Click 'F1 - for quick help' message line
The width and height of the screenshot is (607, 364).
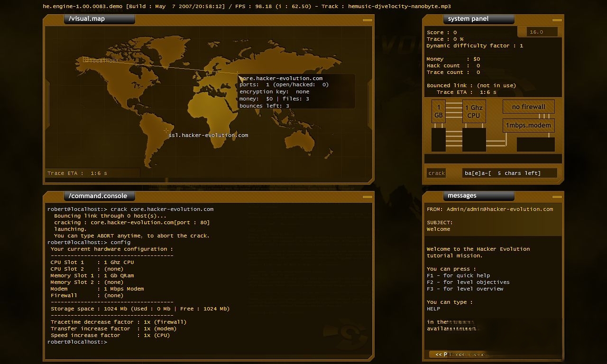click(459, 275)
